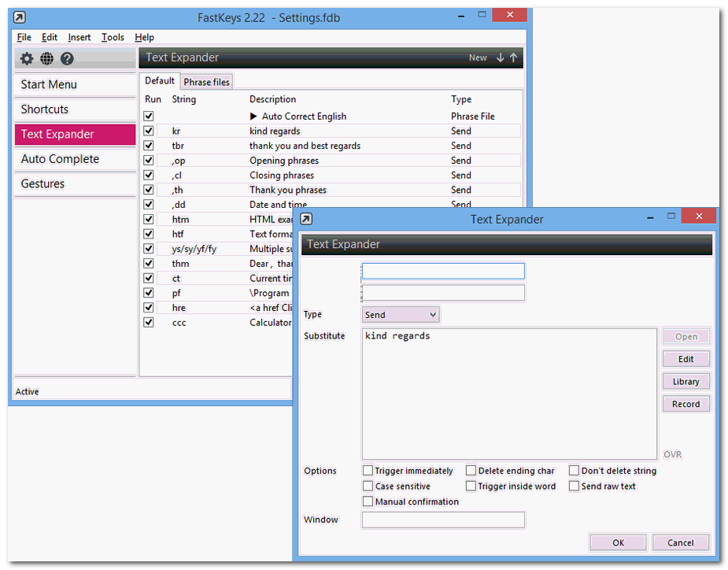728x570 pixels.
Task: Toggle Run checkbox for ct row
Action: point(149,278)
